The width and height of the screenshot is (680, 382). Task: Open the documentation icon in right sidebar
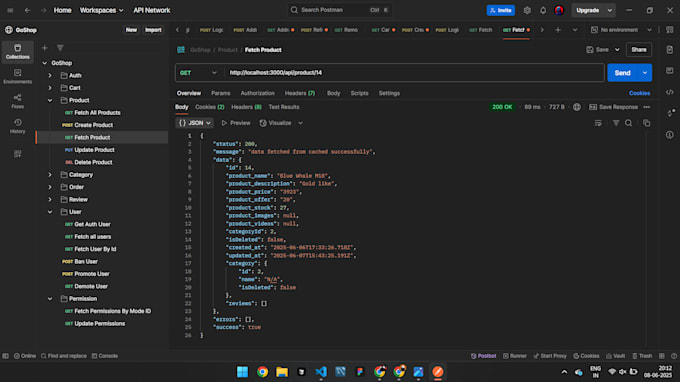pos(670,50)
